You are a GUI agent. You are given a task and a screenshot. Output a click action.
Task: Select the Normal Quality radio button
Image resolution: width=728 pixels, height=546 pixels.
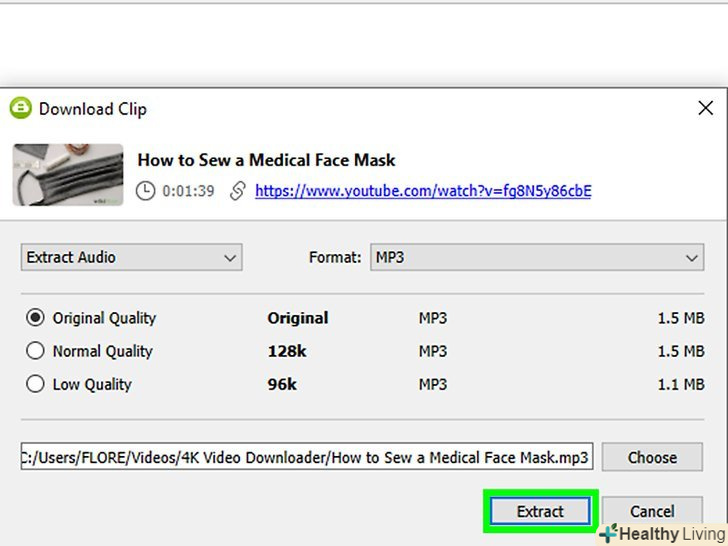(x=35, y=351)
